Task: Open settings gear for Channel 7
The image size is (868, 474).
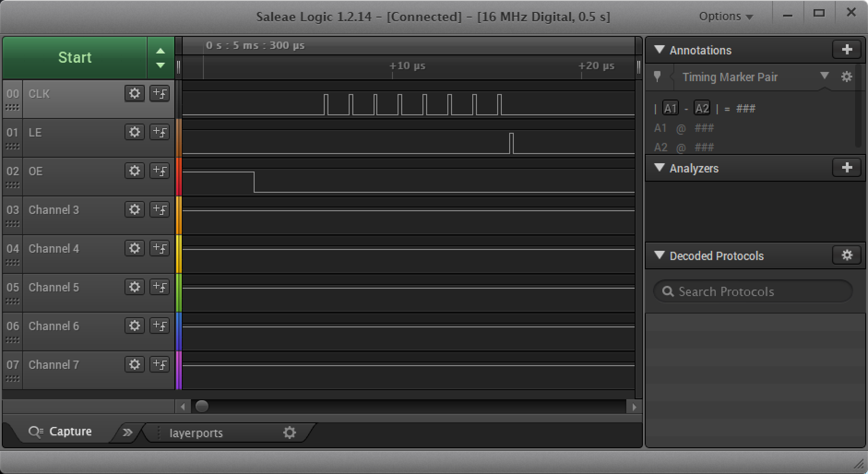Action: 135,365
